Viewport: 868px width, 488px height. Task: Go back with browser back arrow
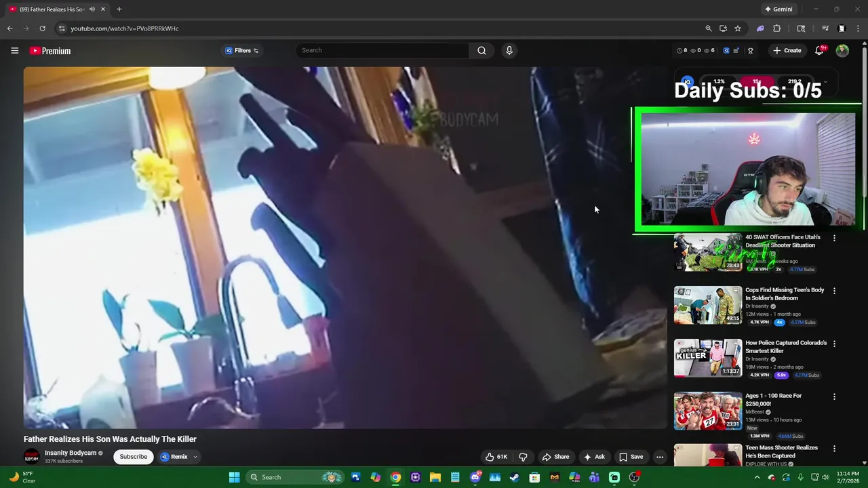tap(9, 28)
